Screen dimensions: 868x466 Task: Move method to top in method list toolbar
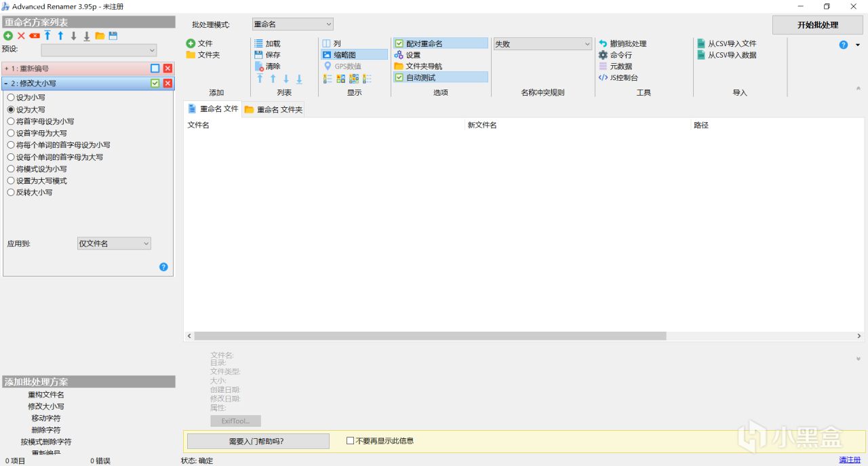(x=47, y=36)
